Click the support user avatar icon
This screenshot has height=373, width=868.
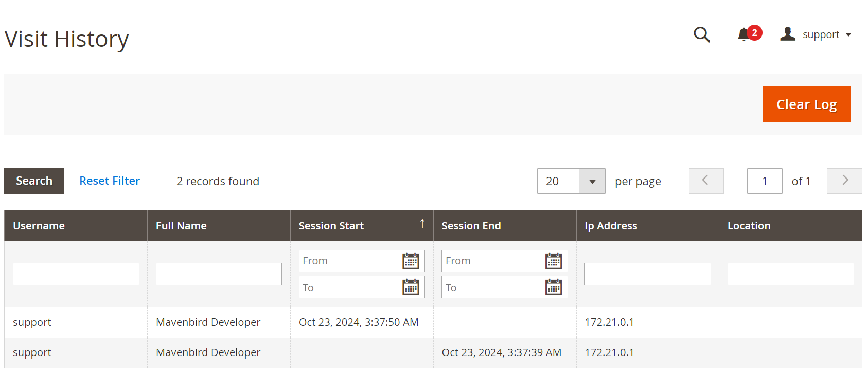tap(787, 34)
